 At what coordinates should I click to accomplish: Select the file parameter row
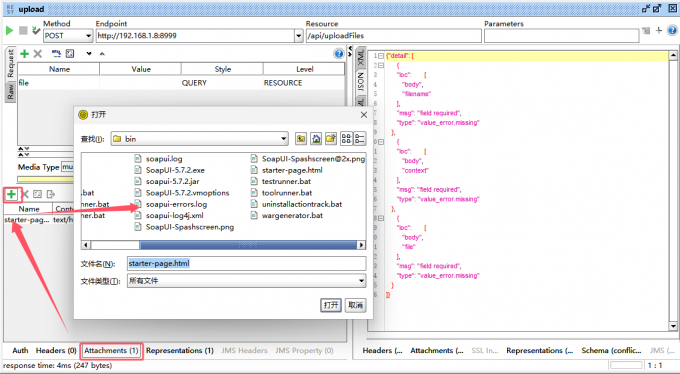coord(181,83)
